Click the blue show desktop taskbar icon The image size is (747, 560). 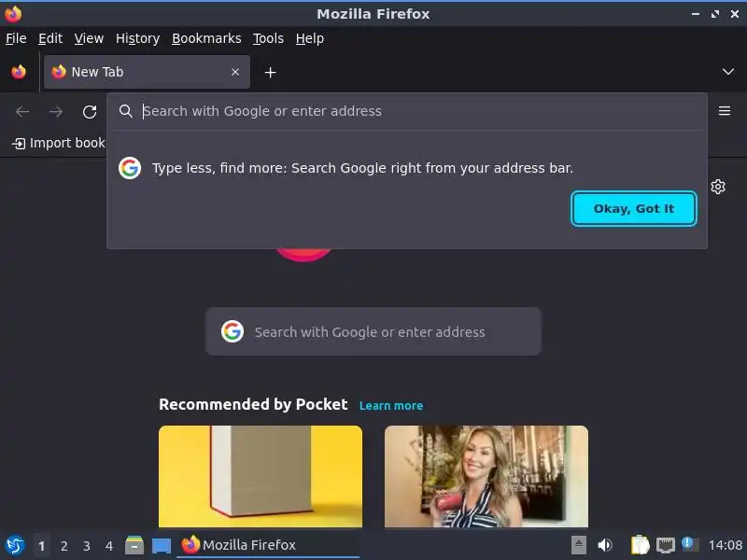pyautogui.click(x=162, y=546)
